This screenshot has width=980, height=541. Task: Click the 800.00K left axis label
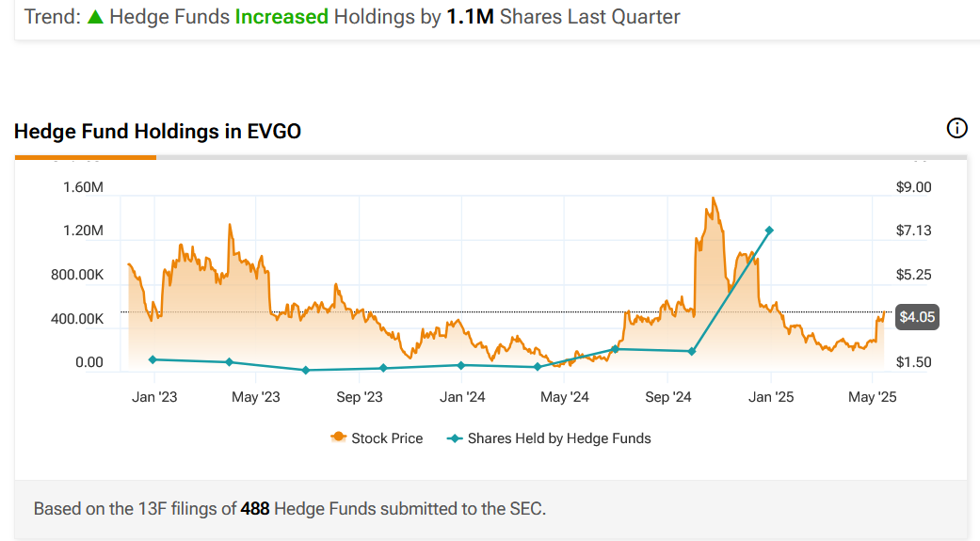pos(77,275)
